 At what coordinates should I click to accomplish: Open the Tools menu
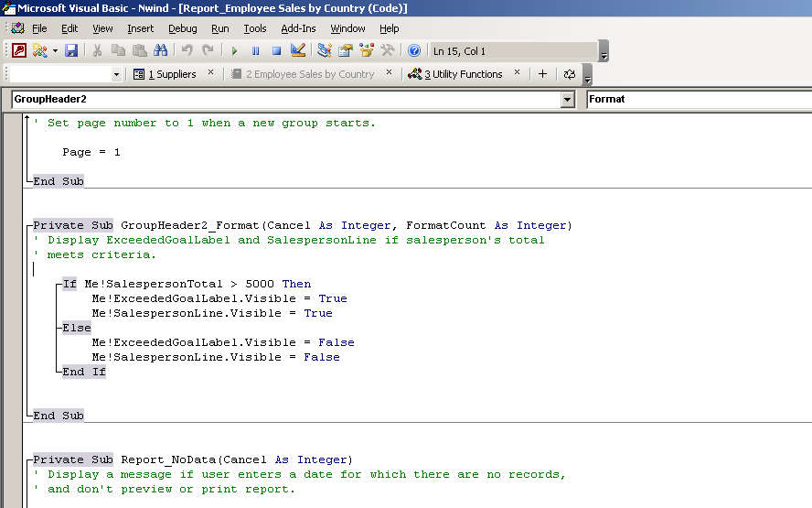coord(255,28)
